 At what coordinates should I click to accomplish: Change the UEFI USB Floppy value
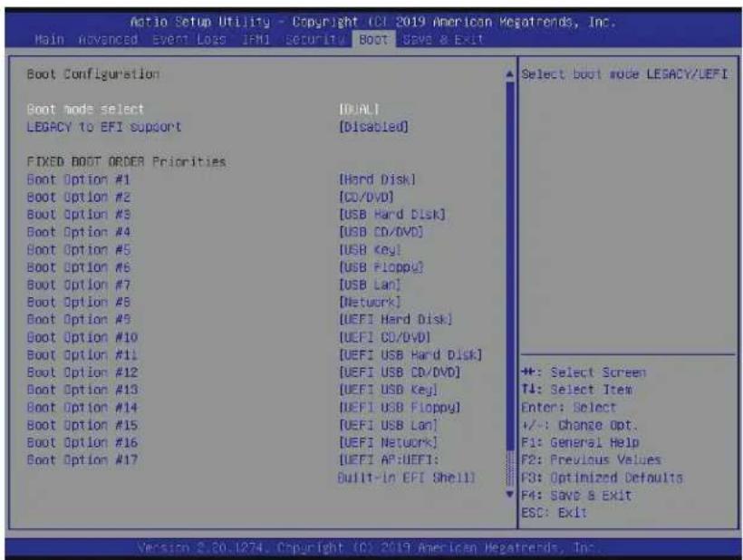[x=399, y=408]
